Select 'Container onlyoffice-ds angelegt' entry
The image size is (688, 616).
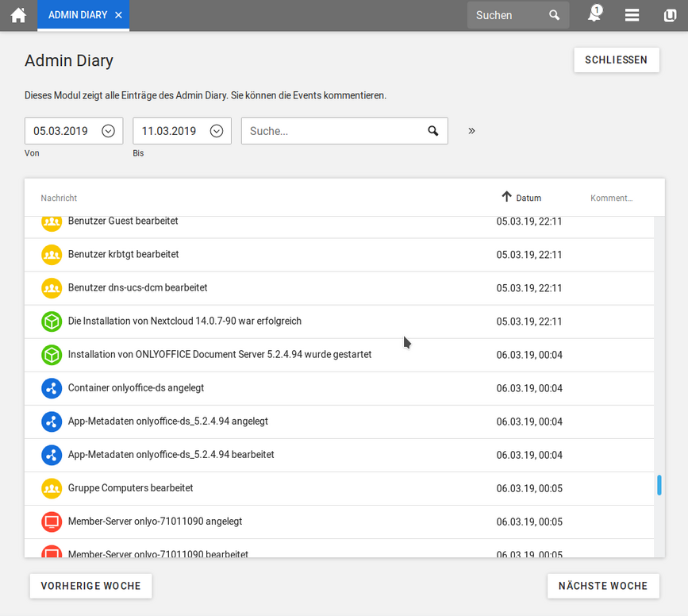[x=136, y=387]
